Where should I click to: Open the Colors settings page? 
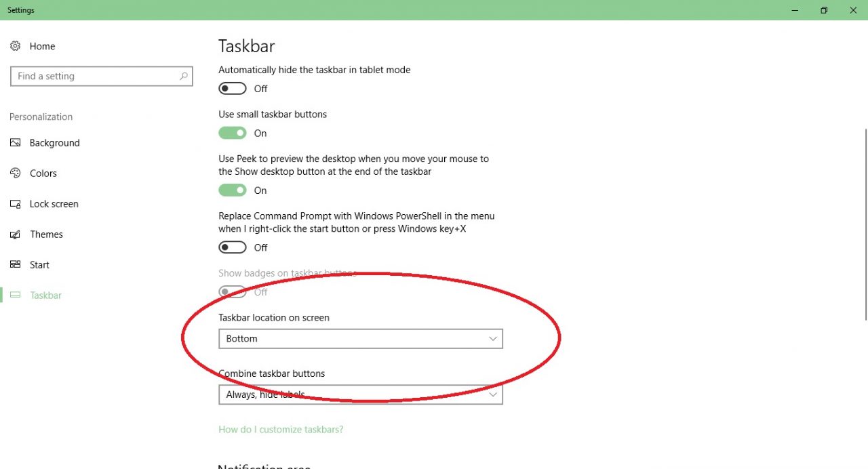coord(43,174)
